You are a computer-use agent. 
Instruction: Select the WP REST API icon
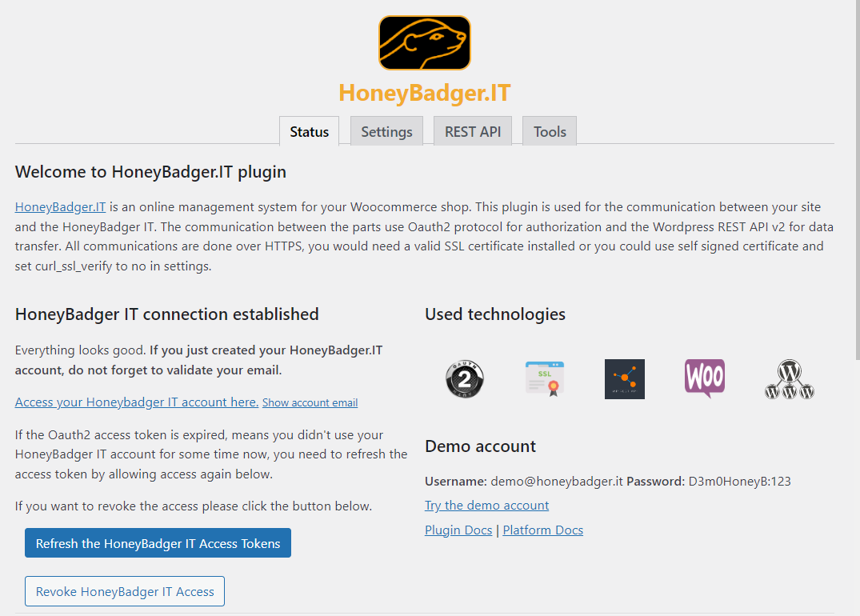click(x=625, y=379)
